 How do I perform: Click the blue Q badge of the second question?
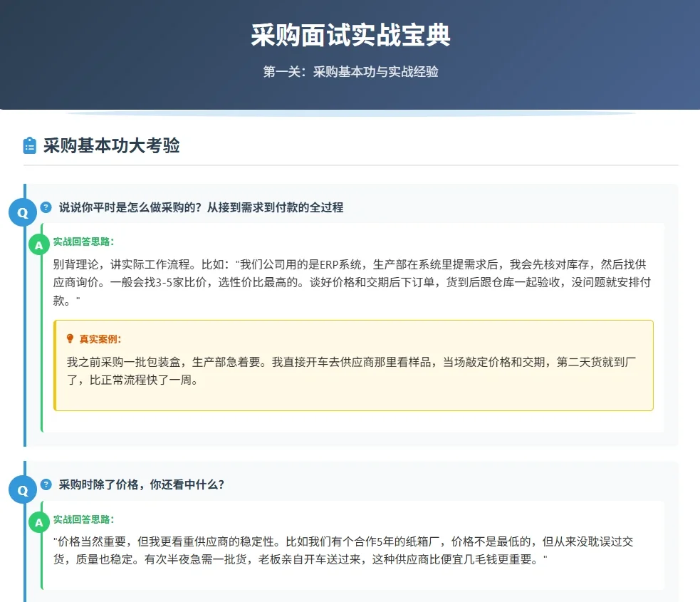click(x=22, y=489)
